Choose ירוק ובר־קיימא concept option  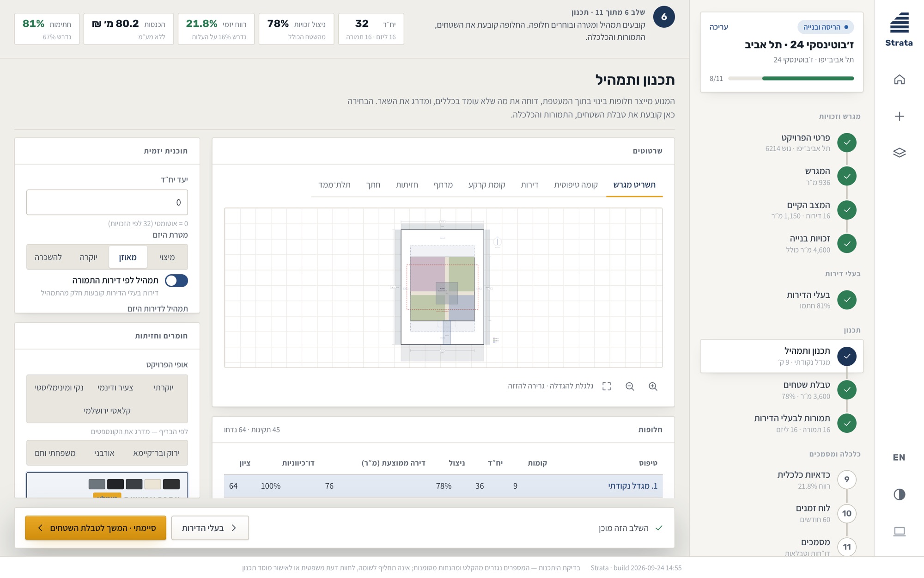coord(156,453)
